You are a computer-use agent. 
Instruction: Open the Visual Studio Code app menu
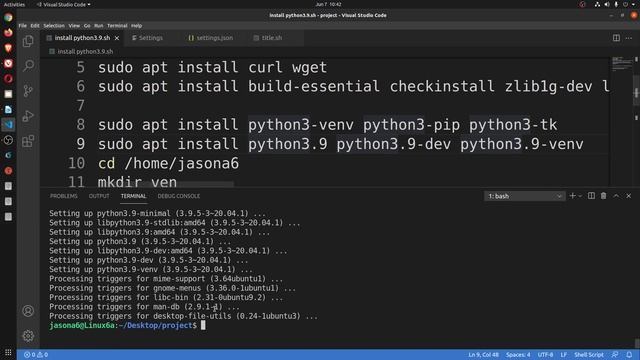click(x=64, y=4)
